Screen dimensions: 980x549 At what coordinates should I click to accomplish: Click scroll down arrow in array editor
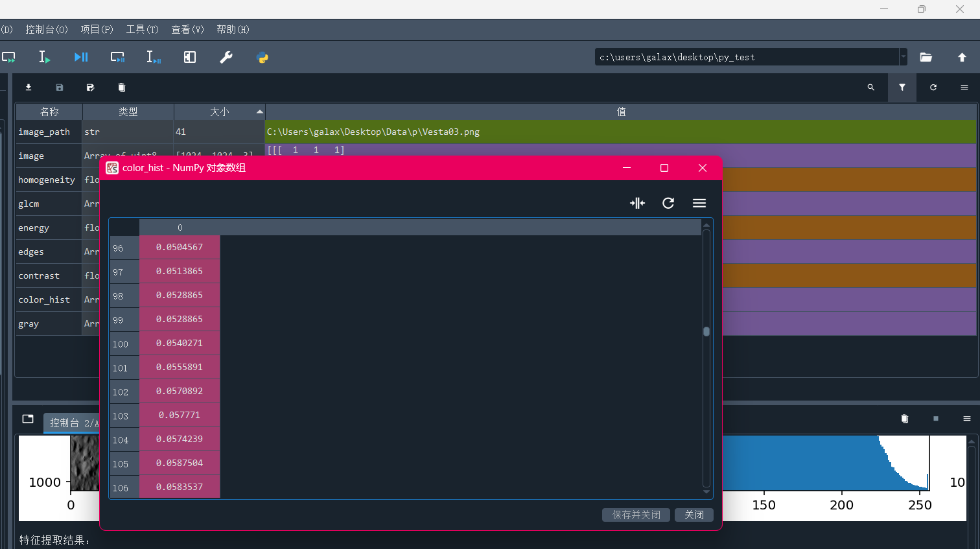pyautogui.click(x=706, y=492)
